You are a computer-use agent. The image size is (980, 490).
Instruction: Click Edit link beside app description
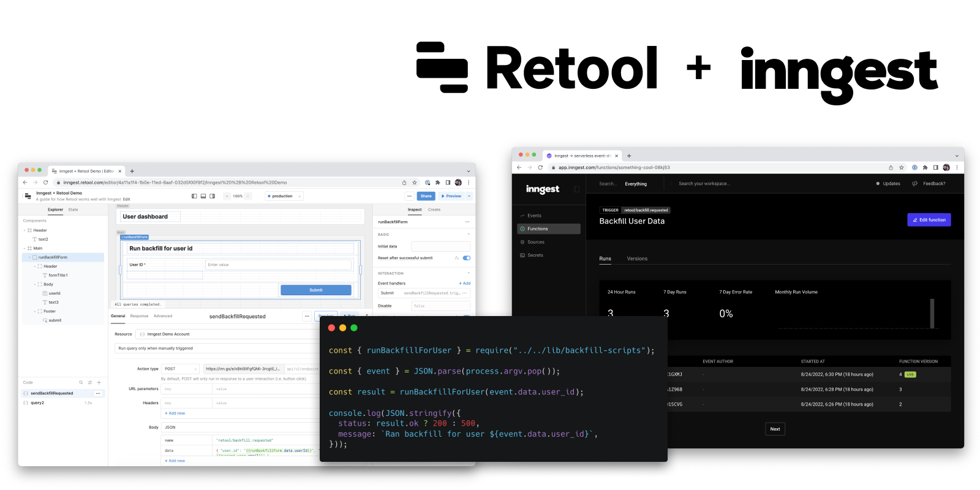pyautogui.click(x=127, y=199)
